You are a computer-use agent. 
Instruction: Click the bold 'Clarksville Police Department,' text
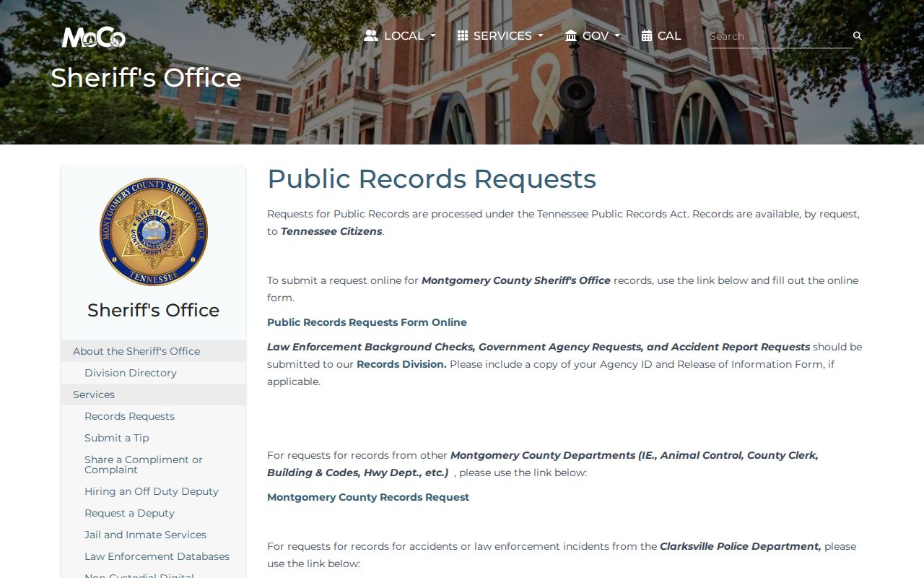[741, 546]
